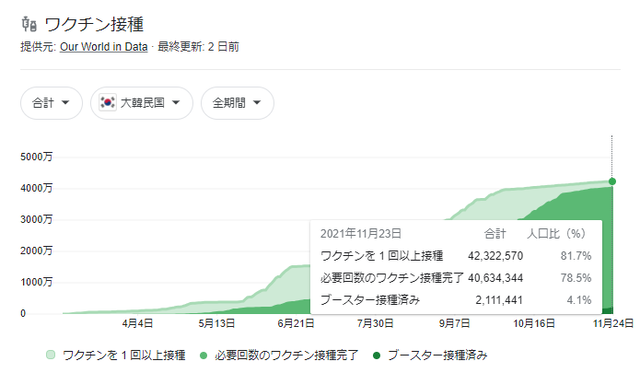The width and height of the screenshot is (640, 373).
Task: Click the 5月13日 x-axis label
Action: click(x=217, y=324)
